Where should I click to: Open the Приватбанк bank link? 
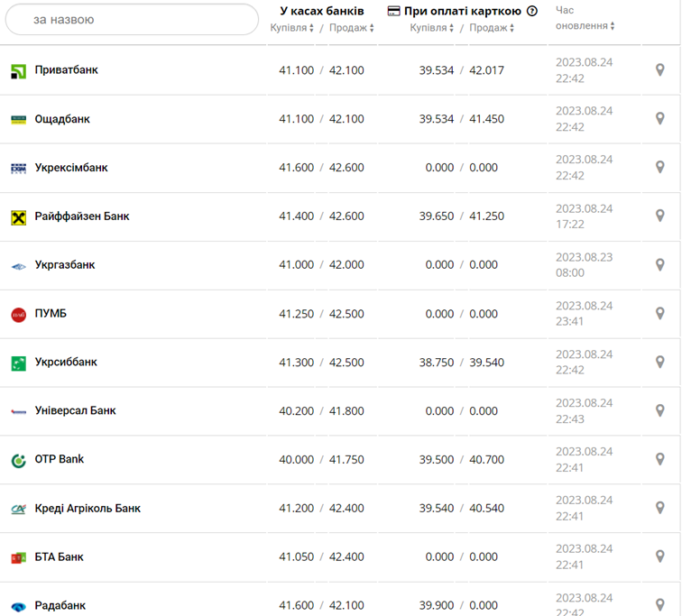pos(67,70)
